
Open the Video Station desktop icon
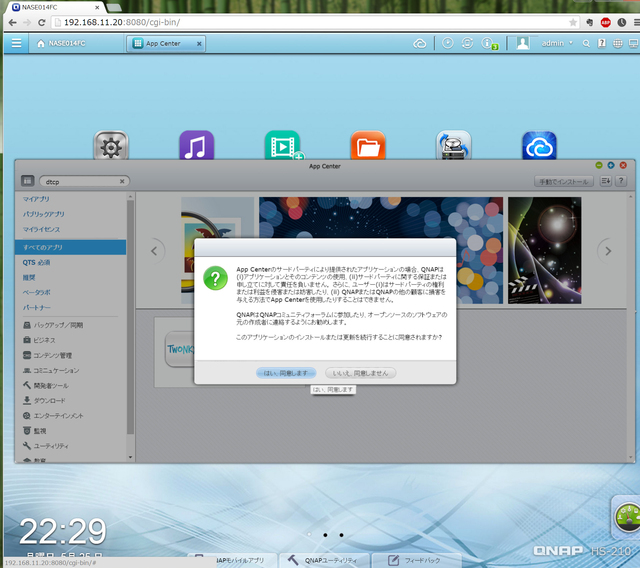283,146
